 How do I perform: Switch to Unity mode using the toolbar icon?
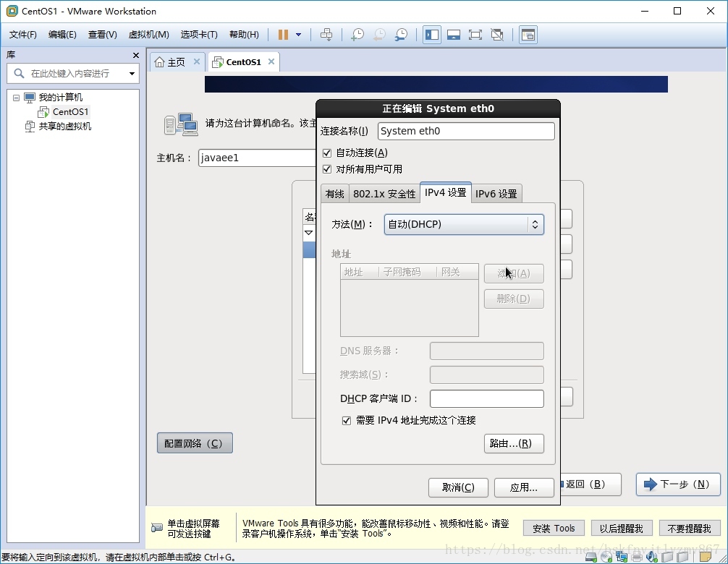pos(496,35)
